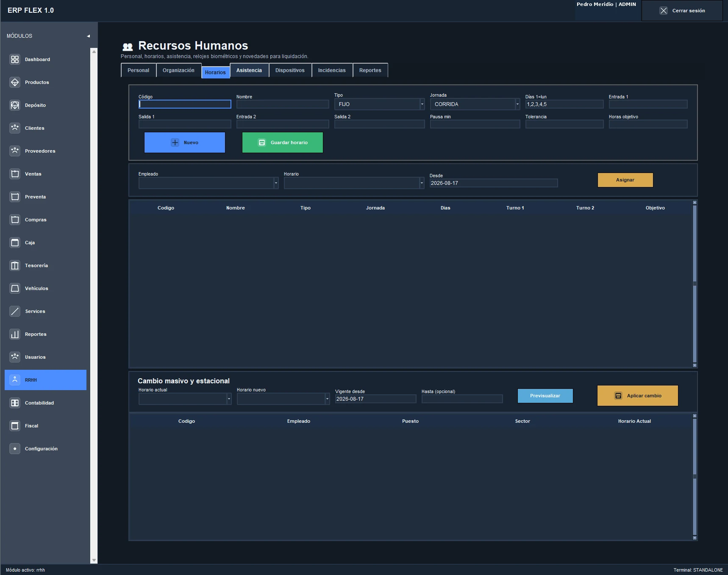
Task: Expand the Empleado dropdown
Action: [208, 183]
